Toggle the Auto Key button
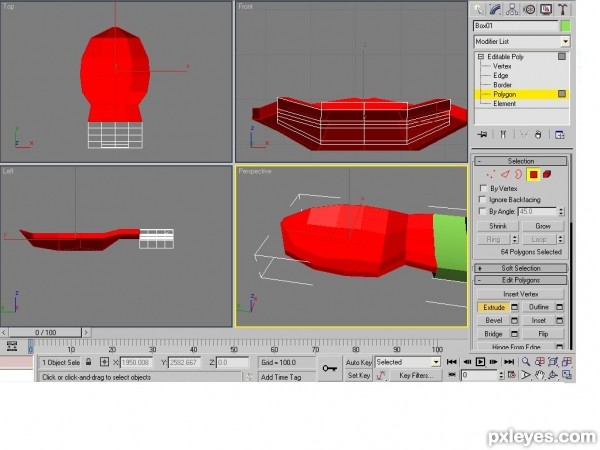The height and width of the screenshot is (450, 600). (358, 362)
